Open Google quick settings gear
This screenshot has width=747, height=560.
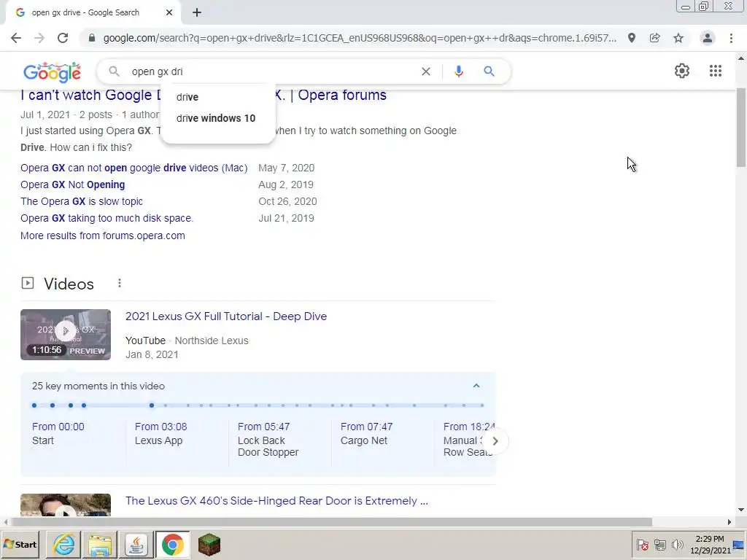(682, 71)
